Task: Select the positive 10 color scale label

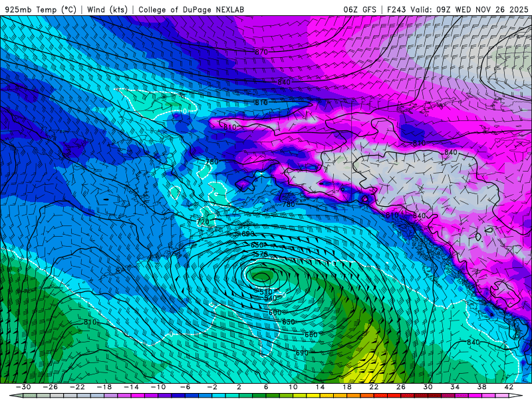Action: click(293, 387)
